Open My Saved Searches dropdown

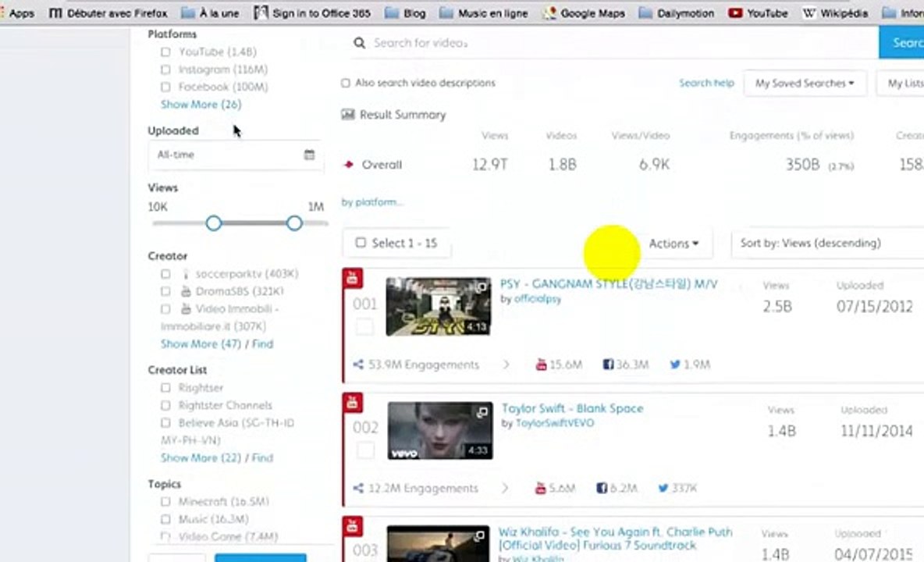coord(805,83)
